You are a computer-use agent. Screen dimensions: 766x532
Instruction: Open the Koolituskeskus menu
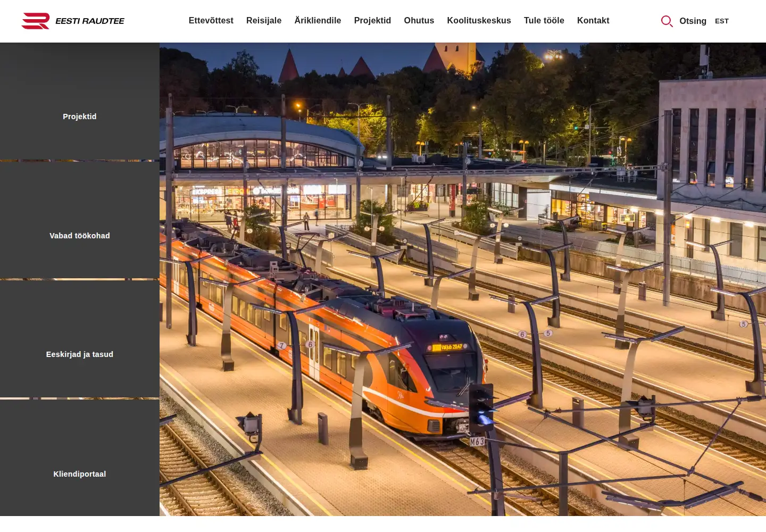[x=479, y=21]
